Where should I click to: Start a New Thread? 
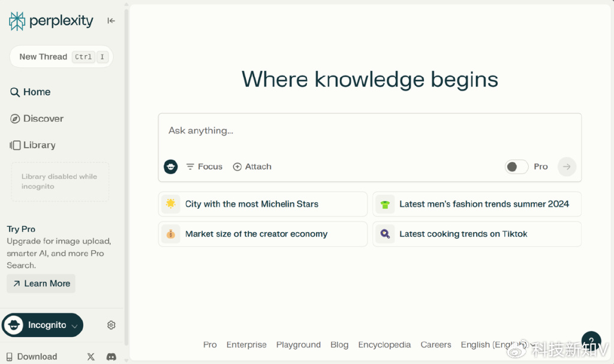(62, 57)
